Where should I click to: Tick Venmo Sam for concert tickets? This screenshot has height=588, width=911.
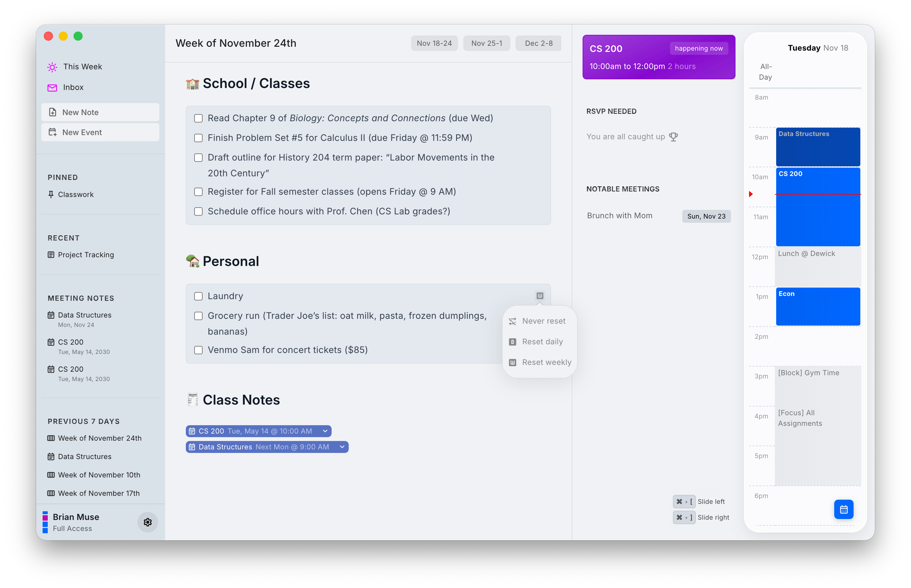(198, 350)
